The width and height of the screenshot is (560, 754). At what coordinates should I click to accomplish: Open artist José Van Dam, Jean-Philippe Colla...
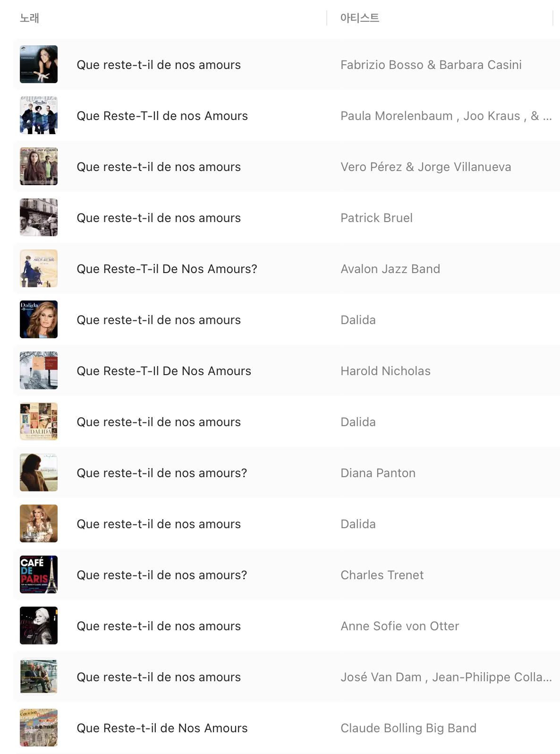tap(446, 677)
